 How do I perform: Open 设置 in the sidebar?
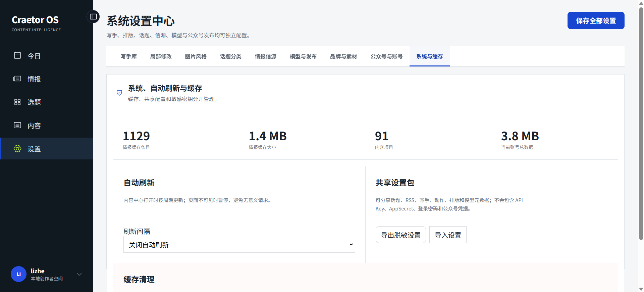(47, 149)
